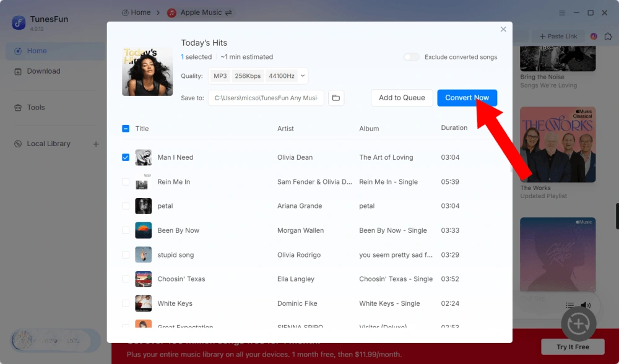Click artist name Olivia Dean
The width and height of the screenshot is (619, 364).
tap(295, 157)
